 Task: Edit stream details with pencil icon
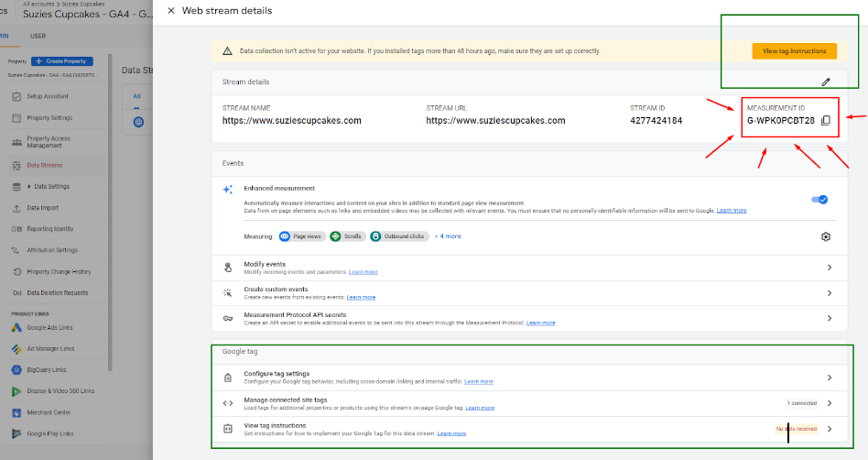[x=825, y=82]
